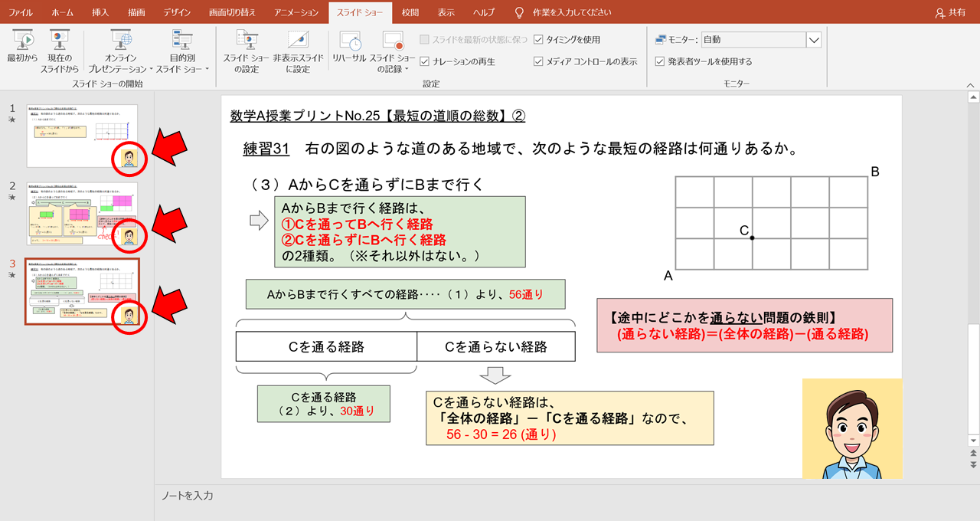The height and width of the screenshot is (521, 980).
Task: Click 非表示スライドに設定 icon
Action: point(297,40)
